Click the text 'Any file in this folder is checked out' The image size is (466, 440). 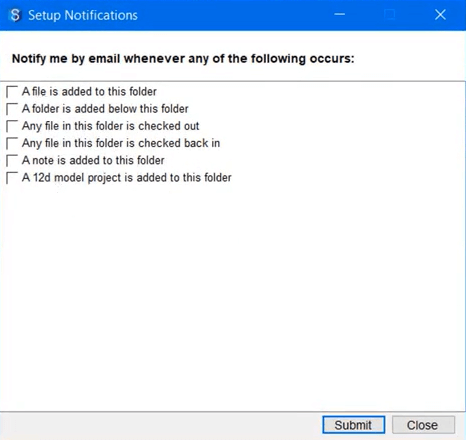tap(111, 126)
